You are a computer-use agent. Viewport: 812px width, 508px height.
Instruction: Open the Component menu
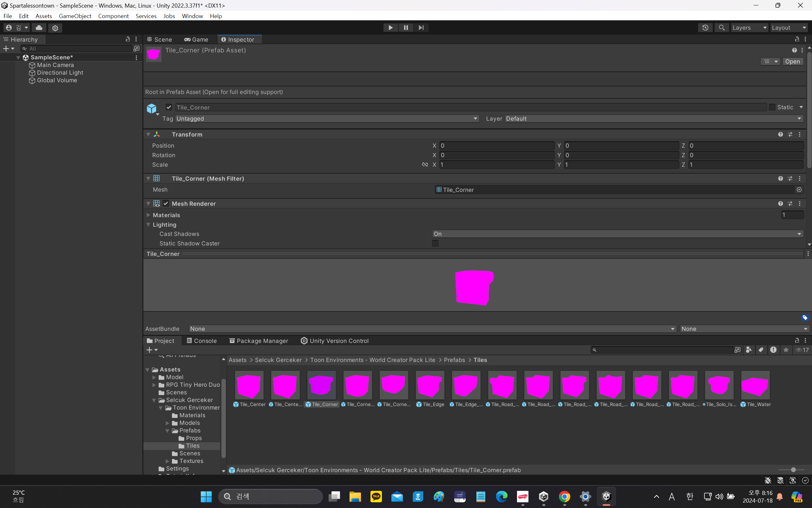[114, 16]
